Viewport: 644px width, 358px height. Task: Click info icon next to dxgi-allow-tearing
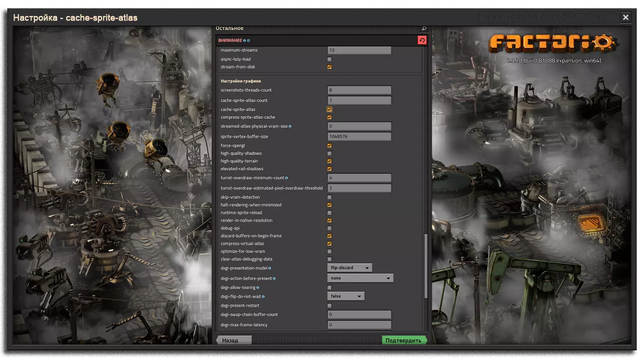pyautogui.click(x=258, y=288)
